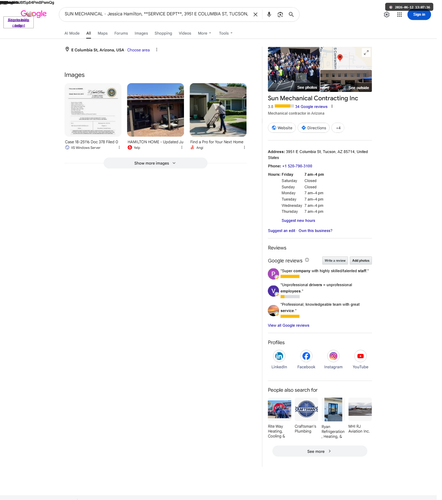The width and height of the screenshot is (442, 500).
Task: Select the All results tab
Action: (x=88, y=33)
